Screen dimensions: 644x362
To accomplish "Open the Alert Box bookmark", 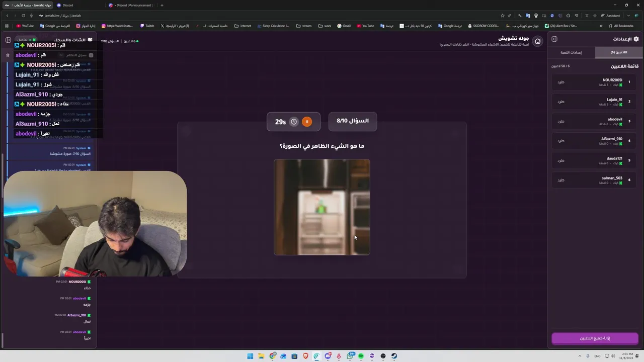I will (x=560, y=26).
